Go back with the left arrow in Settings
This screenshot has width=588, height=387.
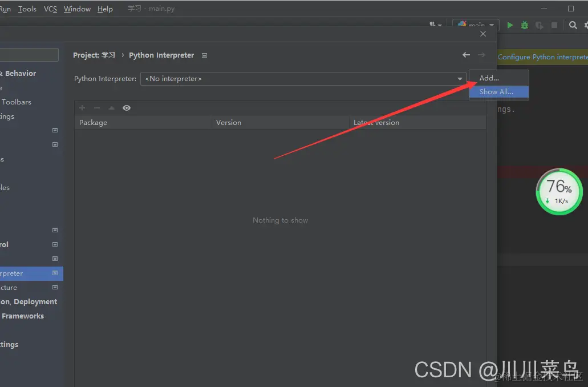coord(466,55)
